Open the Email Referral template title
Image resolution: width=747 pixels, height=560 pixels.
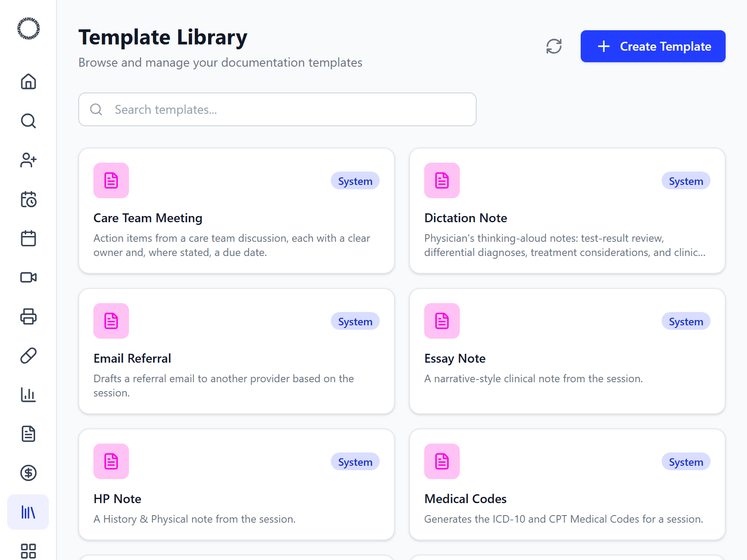[x=132, y=359]
